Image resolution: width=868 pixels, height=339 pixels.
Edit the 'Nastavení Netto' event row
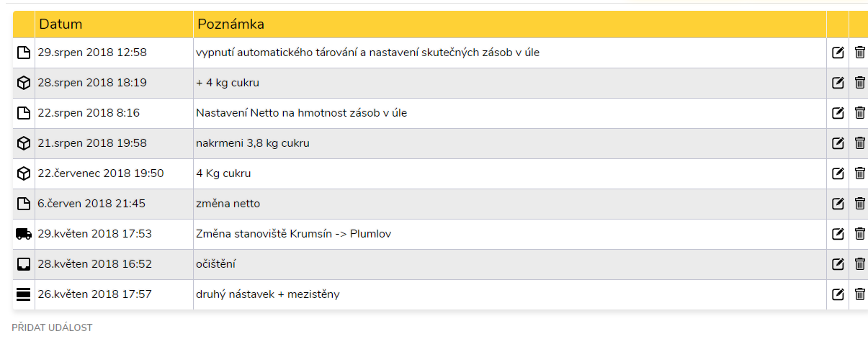838,113
